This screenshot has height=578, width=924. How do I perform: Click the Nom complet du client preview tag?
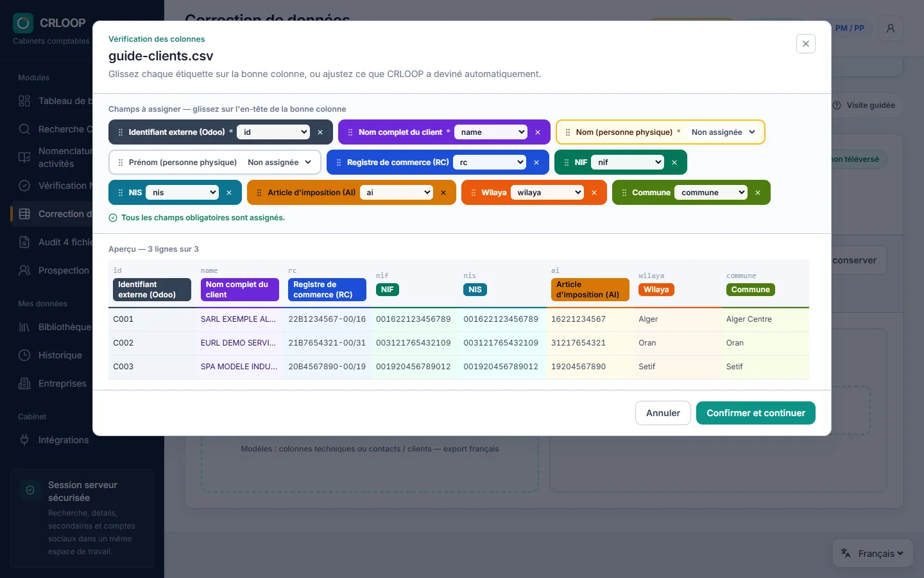tap(240, 290)
